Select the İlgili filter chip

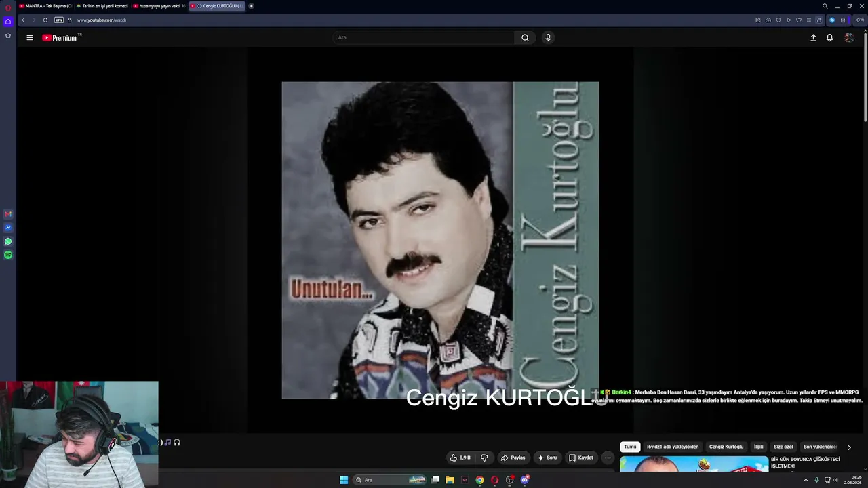(x=759, y=447)
